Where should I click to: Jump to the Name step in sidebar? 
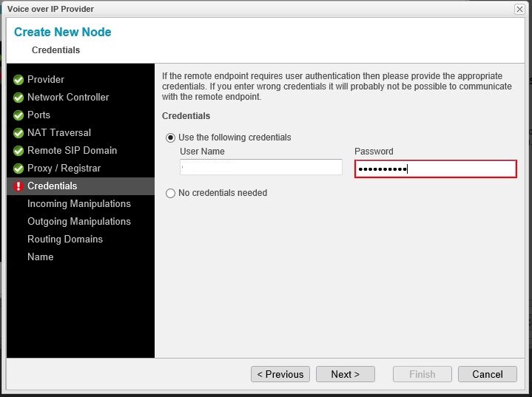(x=40, y=257)
